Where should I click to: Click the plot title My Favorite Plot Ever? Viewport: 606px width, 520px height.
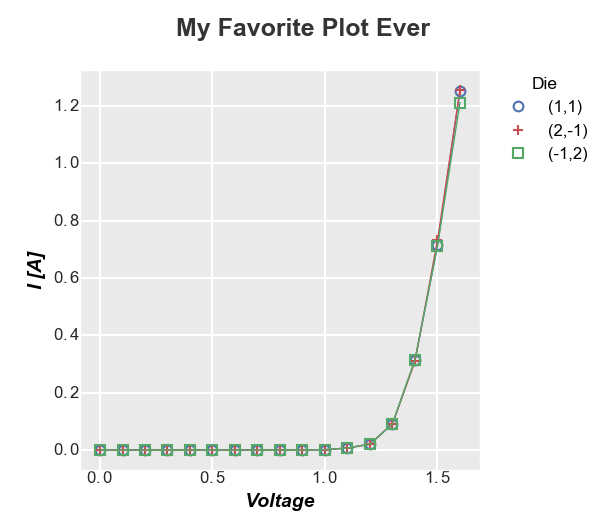(x=303, y=28)
